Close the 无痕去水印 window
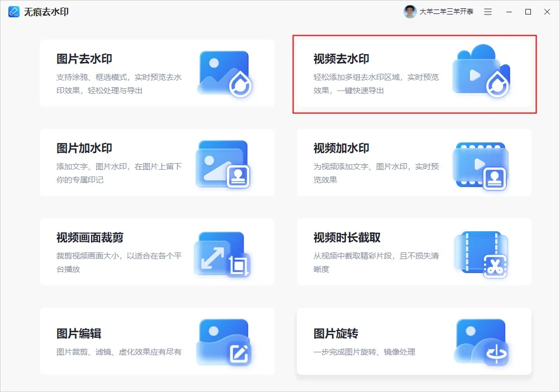This screenshot has height=392, width=560. click(x=547, y=12)
